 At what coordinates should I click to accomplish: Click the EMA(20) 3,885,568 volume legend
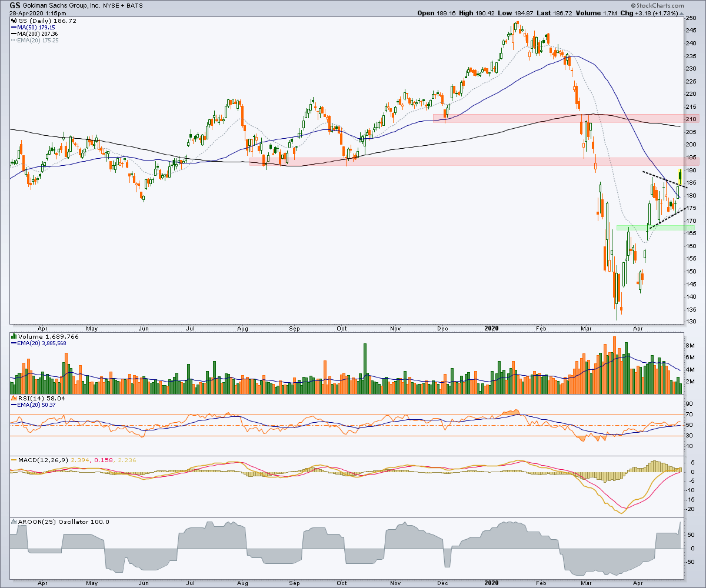click(40, 343)
